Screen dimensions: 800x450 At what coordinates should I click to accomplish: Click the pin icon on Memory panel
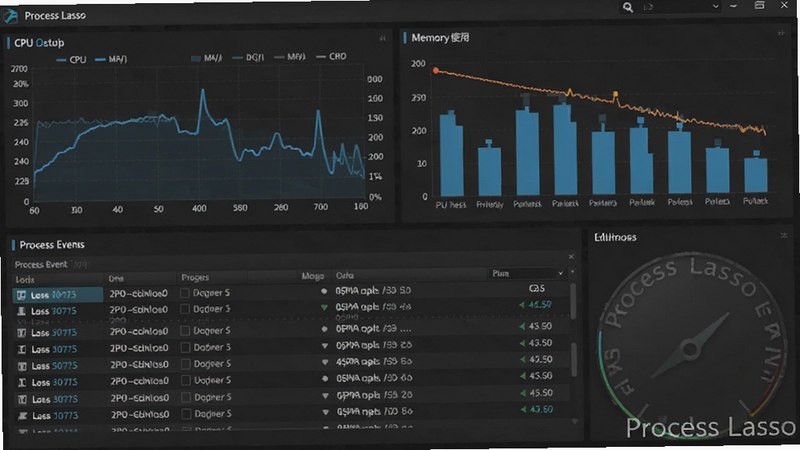(x=781, y=33)
